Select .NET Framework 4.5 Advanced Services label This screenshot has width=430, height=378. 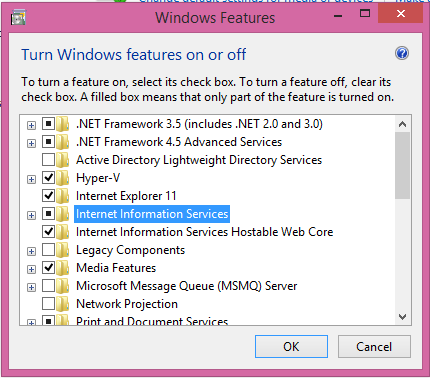[179, 142]
